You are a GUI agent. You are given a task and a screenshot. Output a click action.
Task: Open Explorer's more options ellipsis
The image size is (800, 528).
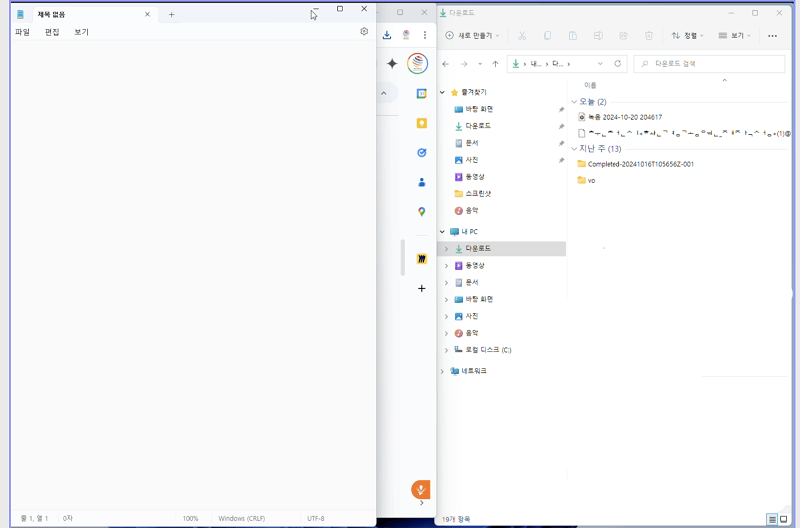click(772, 36)
